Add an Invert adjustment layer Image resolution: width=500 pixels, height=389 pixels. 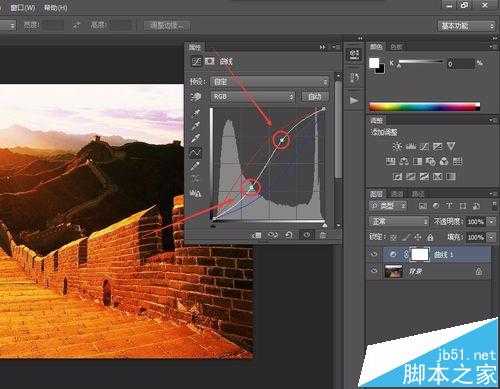[397, 176]
